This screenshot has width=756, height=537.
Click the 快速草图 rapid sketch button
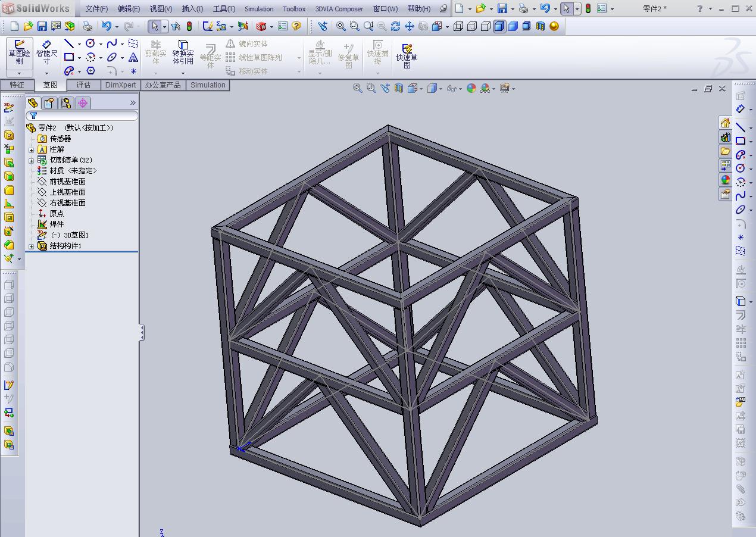point(407,55)
